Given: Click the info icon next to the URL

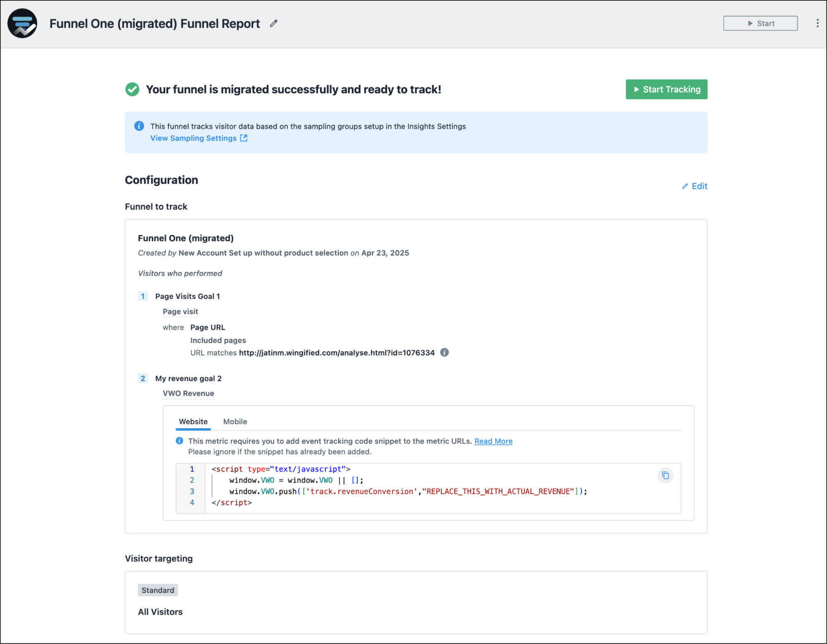Looking at the screenshot, I should pos(444,352).
